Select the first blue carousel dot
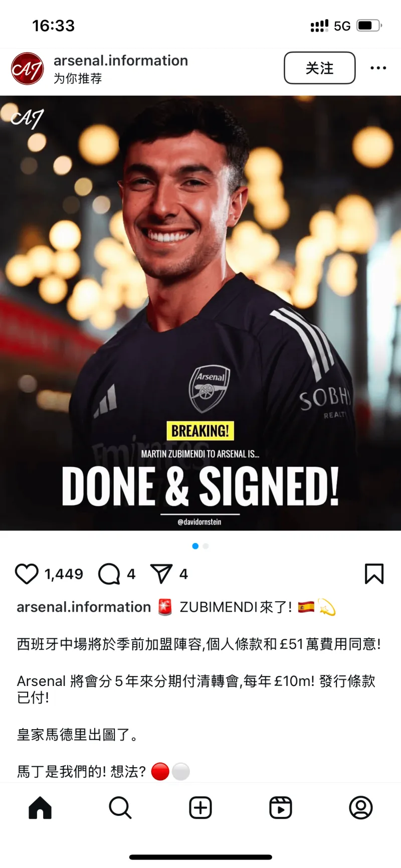 pyautogui.click(x=195, y=546)
